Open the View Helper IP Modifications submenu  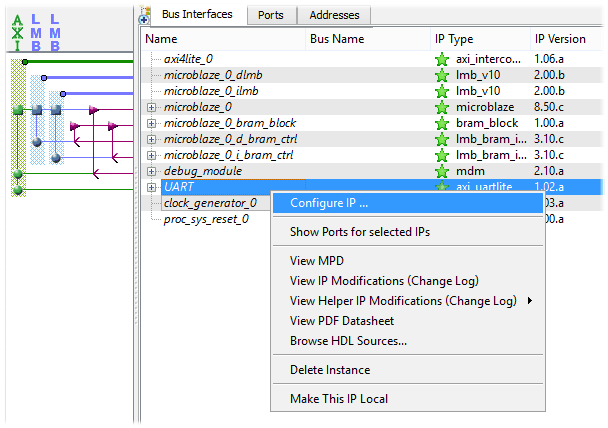point(411,301)
